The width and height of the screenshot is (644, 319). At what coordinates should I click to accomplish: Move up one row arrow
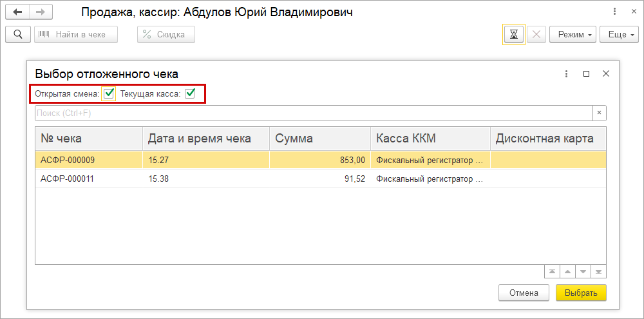tap(567, 271)
